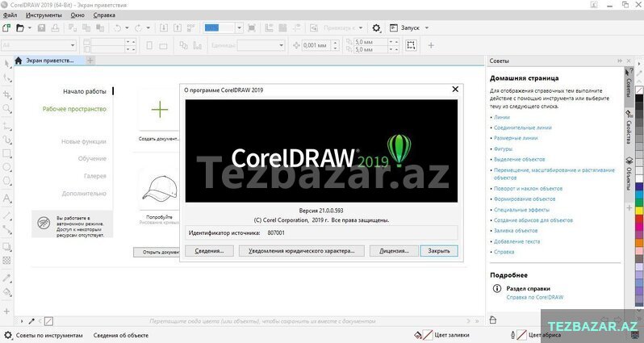Click the plus button on property bar

click(x=431, y=45)
